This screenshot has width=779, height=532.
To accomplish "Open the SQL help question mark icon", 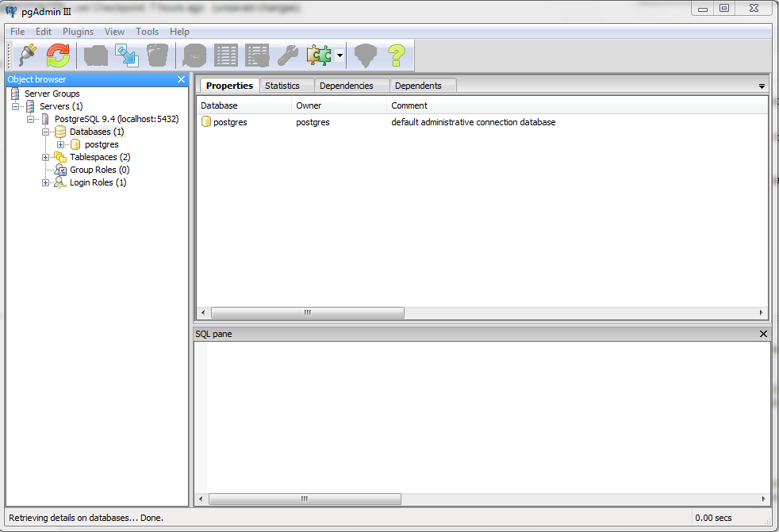I will point(397,55).
